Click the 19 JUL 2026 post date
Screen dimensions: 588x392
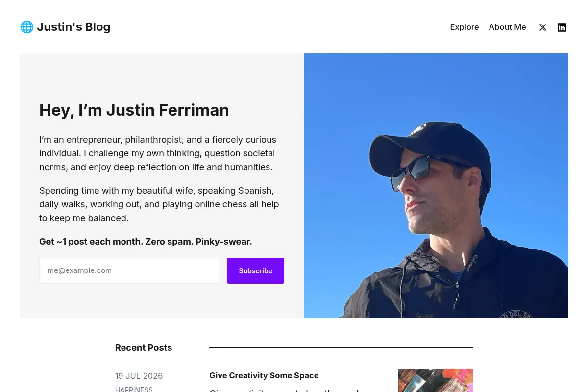(139, 376)
